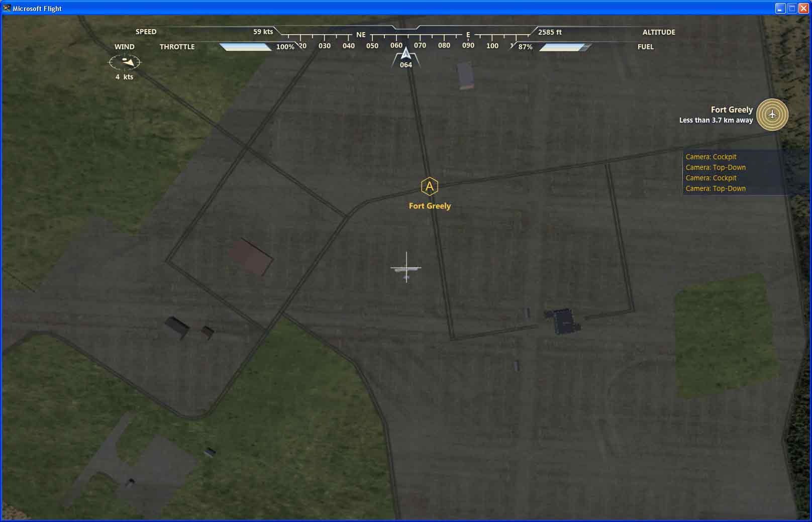This screenshot has height=522, width=812.
Task: Close the Microsoft Flight window
Action: pos(803,8)
